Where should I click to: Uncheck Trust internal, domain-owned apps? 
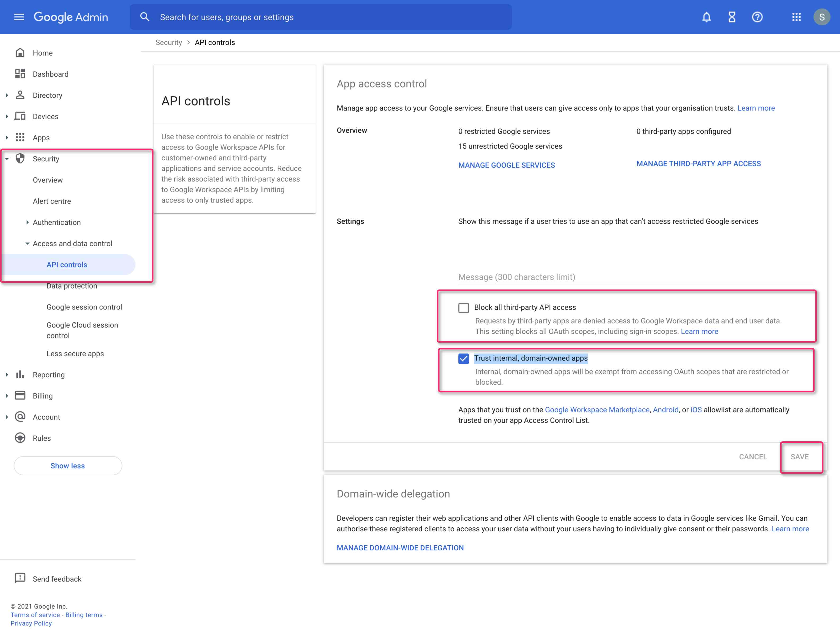[x=463, y=359]
